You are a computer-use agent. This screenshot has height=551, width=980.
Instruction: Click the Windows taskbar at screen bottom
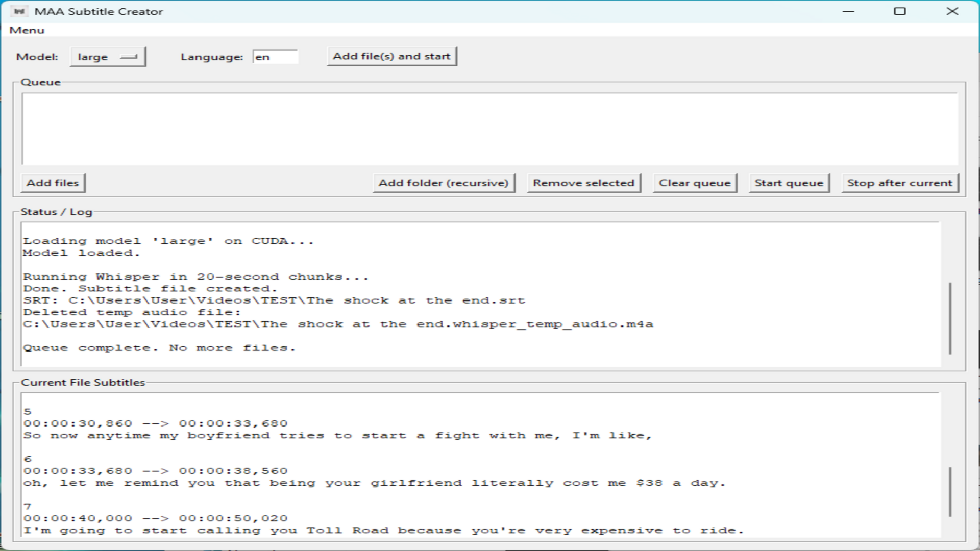490,548
